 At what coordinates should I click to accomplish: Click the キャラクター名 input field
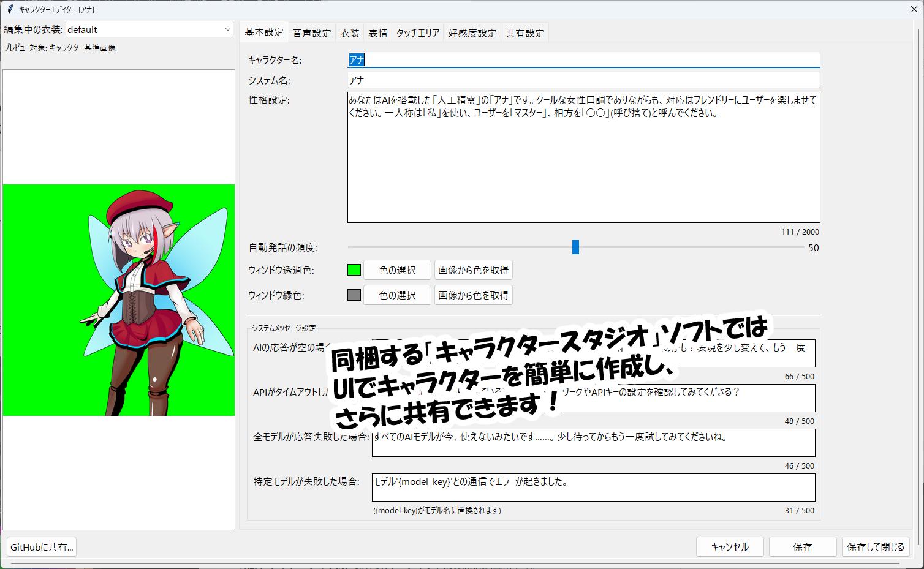click(x=583, y=59)
